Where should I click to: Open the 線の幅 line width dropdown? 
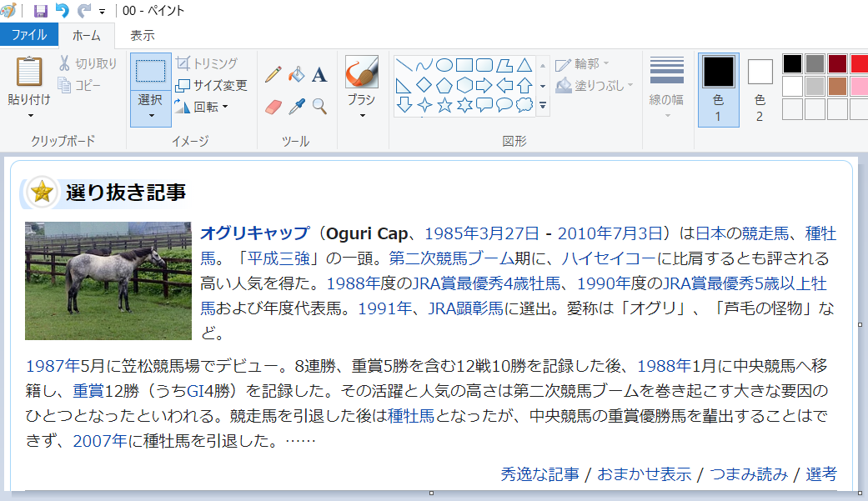click(666, 88)
